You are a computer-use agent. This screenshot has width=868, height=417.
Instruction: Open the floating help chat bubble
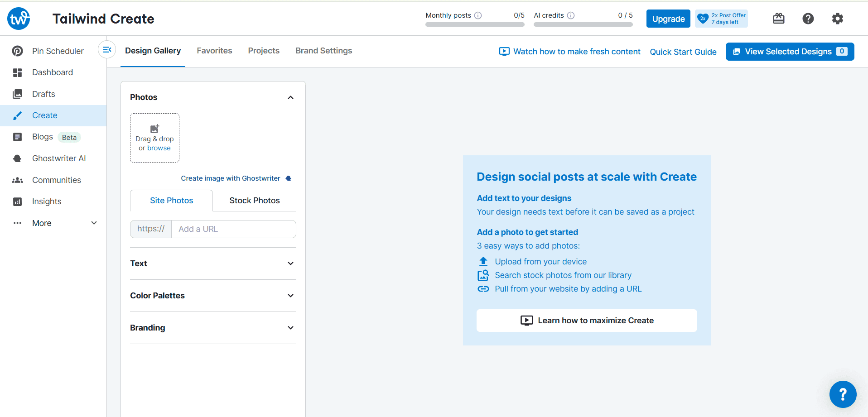pos(843,394)
